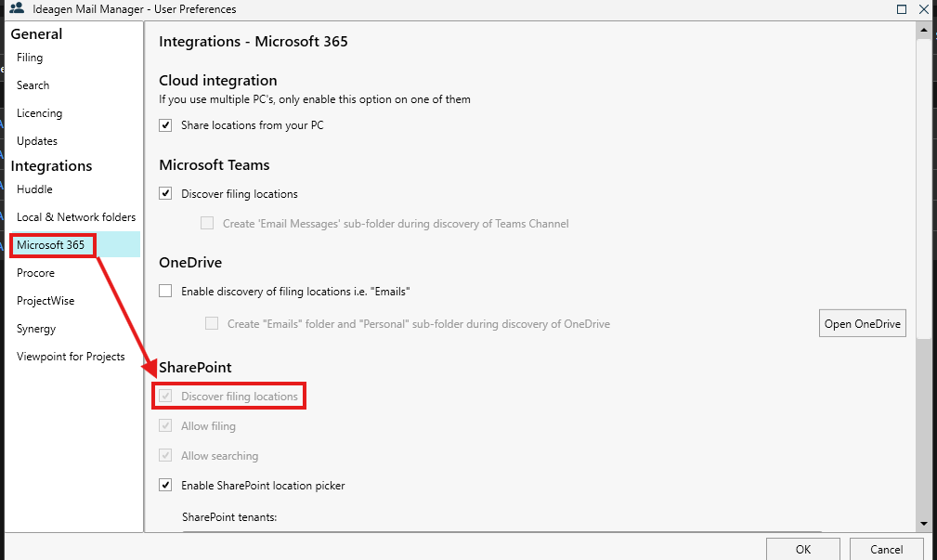The height and width of the screenshot is (560, 937).
Task: Toggle Share locations from your PC
Action: (x=166, y=125)
